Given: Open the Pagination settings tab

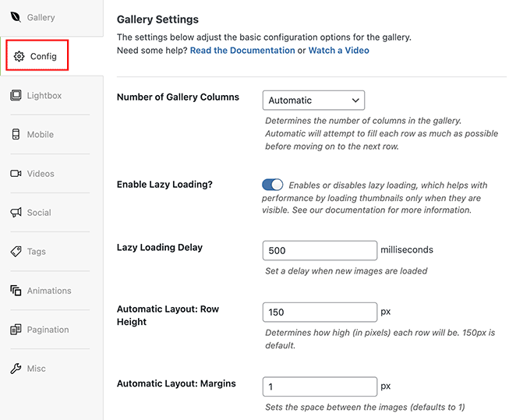Looking at the screenshot, I should point(48,330).
